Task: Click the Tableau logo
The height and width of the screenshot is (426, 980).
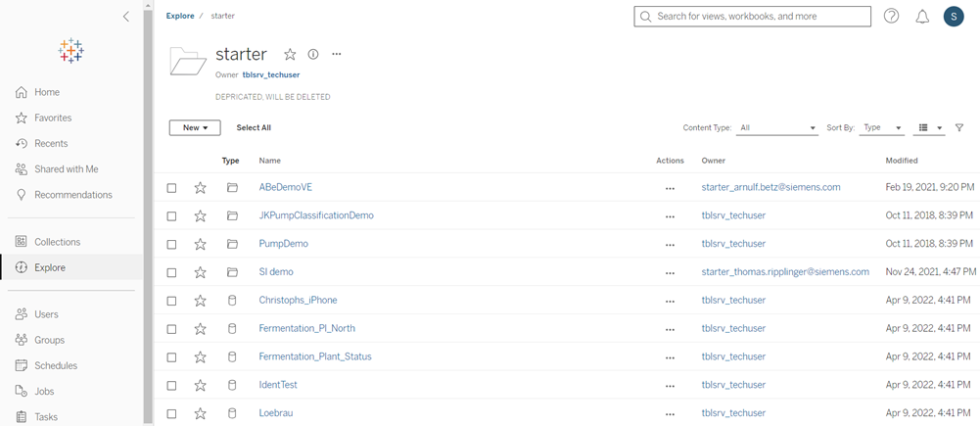Action: pyautogui.click(x=71, y=51)
